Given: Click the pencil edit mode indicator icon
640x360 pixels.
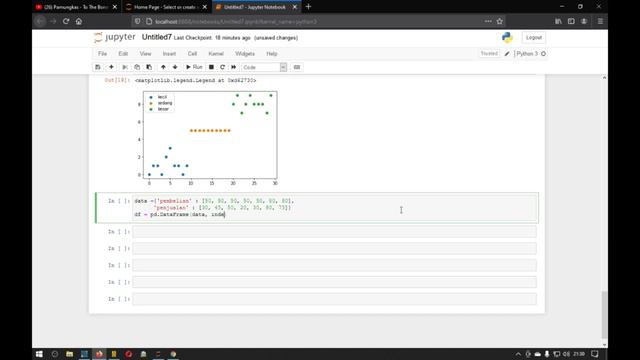Looking at the screenshot, I should click(x=507, y=53).
